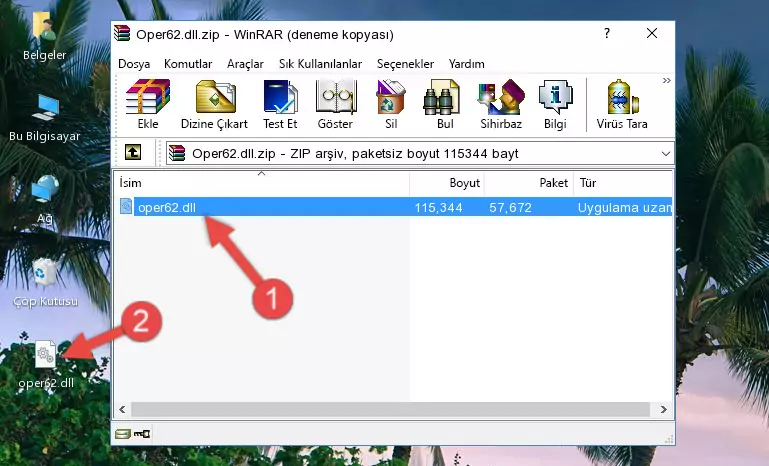Expand the hidden toolbar items chevron
The height and width of the screenshot is (466, 769).
click(666, 80)
